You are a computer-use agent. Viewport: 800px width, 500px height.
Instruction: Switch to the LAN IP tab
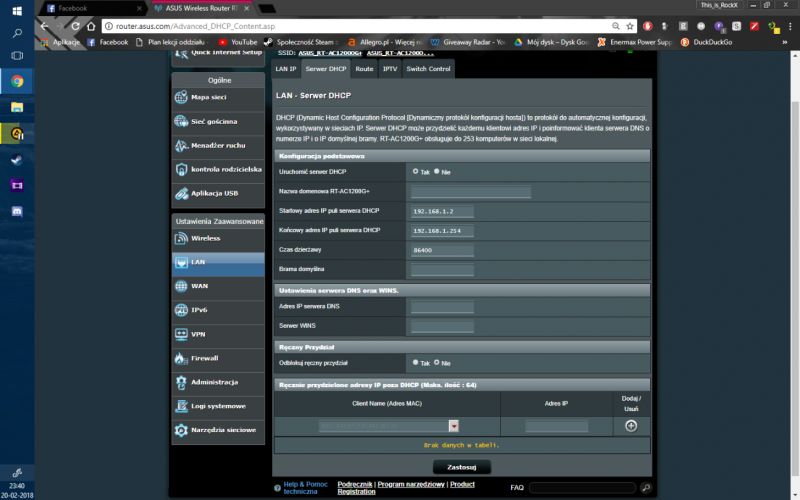[x=286, y=69]
